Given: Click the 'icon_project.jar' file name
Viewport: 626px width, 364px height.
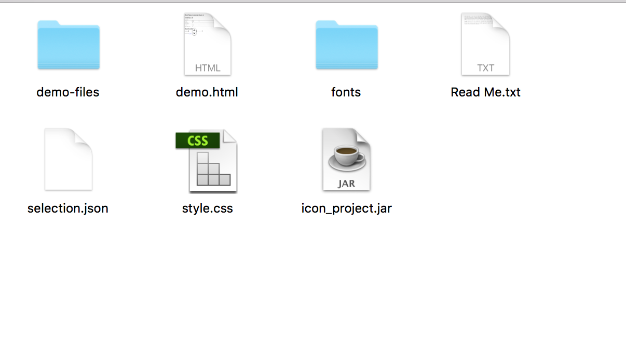Looking at the screenshot, I should tap(346, 208).
